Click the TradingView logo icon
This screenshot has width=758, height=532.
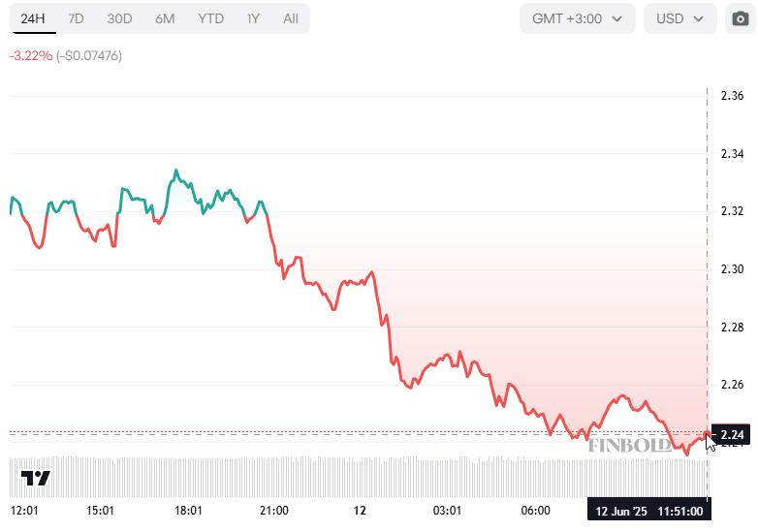(36, 478)
